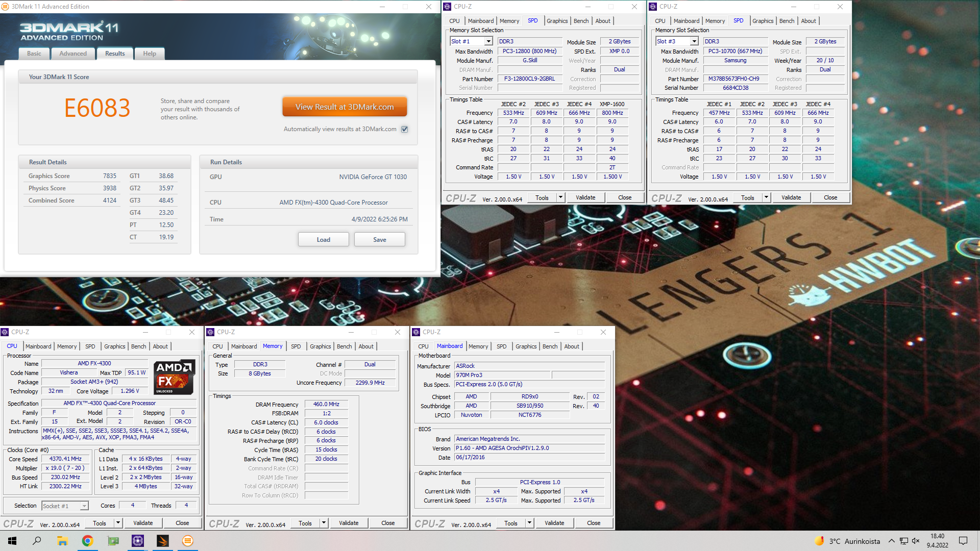Click BIOS version P1.60 AMD AGESA field
Viewport: 980px width, 551px height.
pos(530,448)
